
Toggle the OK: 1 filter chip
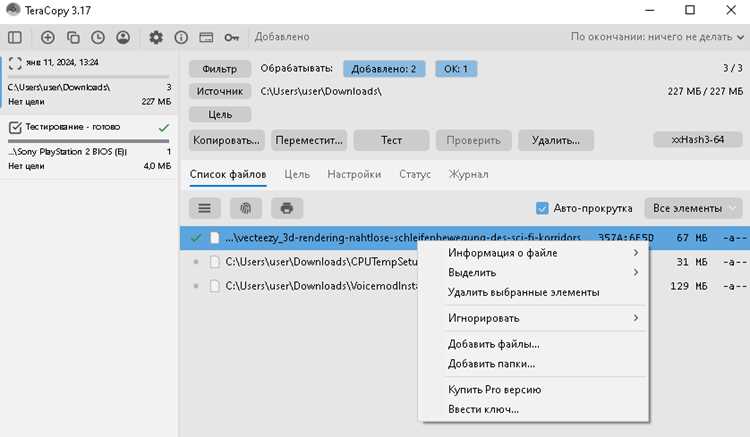tap(456, 69)
